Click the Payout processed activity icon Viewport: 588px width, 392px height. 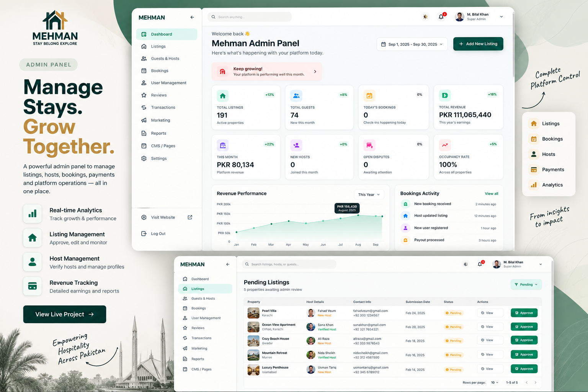coord(405,240)
